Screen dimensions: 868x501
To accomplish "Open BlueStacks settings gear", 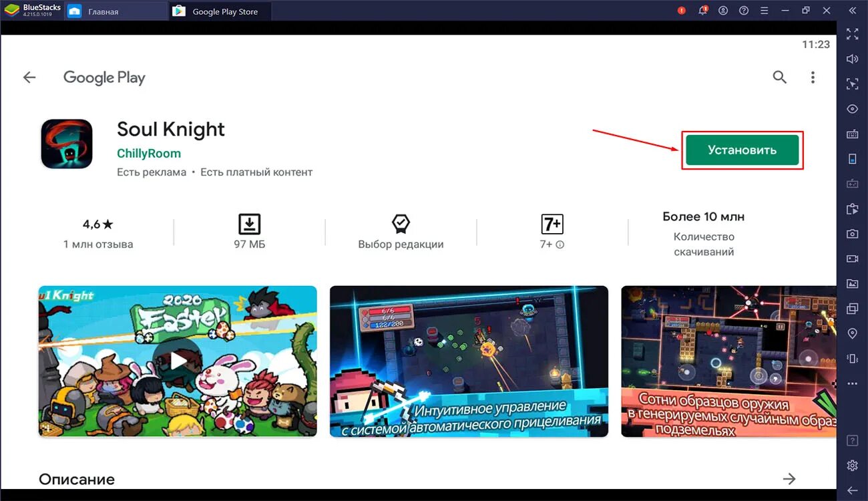I will pyautogui.click(x=852, y=466).
